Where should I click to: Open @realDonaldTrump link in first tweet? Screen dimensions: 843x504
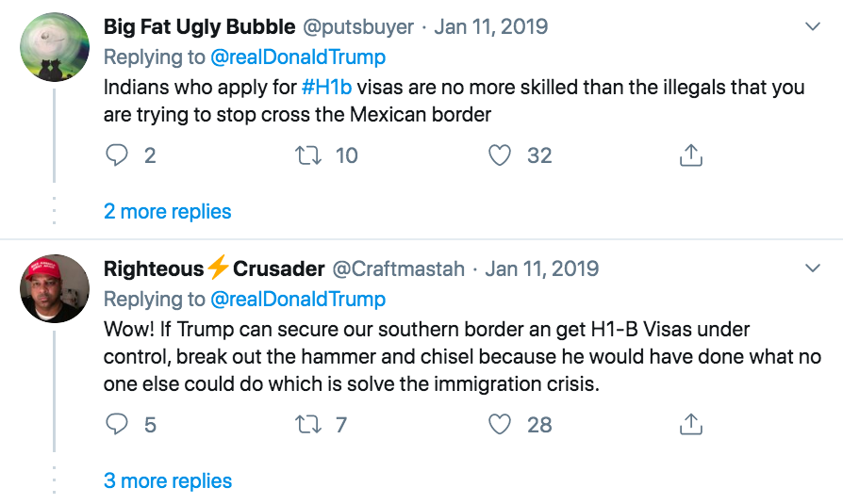click(298, 57)
